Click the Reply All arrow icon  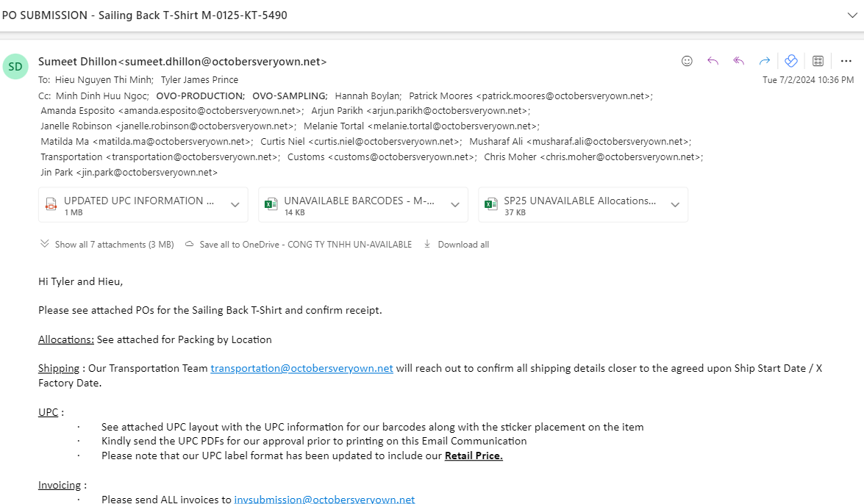738,61
